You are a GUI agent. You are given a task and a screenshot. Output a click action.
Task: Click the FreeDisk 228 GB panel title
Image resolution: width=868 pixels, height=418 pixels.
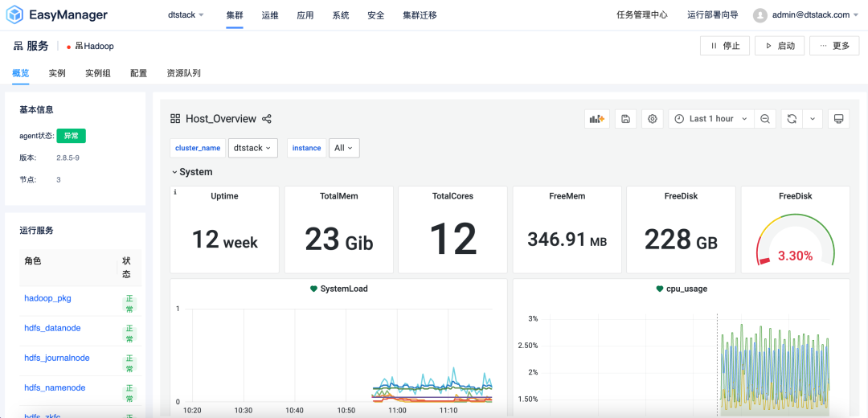coord(682,196)
